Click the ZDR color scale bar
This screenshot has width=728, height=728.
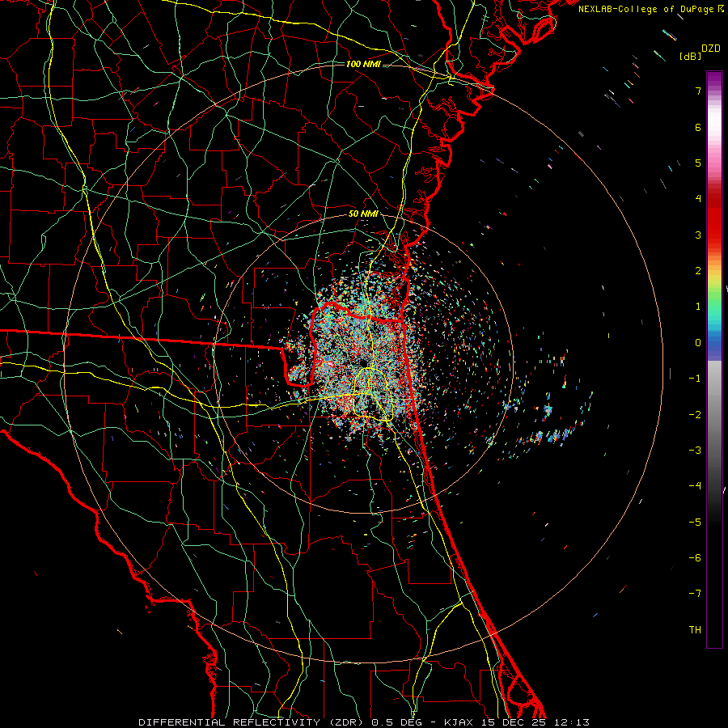click(714, 359)
